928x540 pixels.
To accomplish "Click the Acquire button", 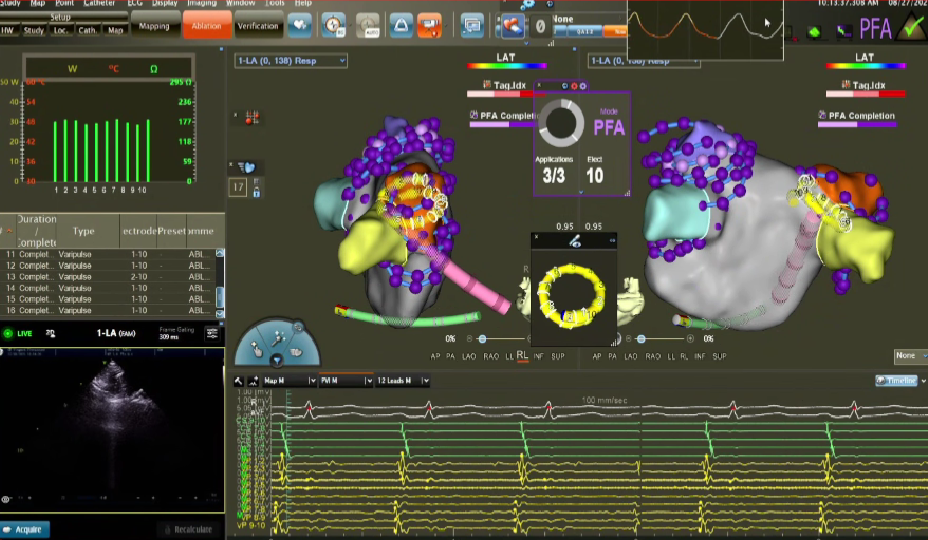I will (x=26, y=529).
